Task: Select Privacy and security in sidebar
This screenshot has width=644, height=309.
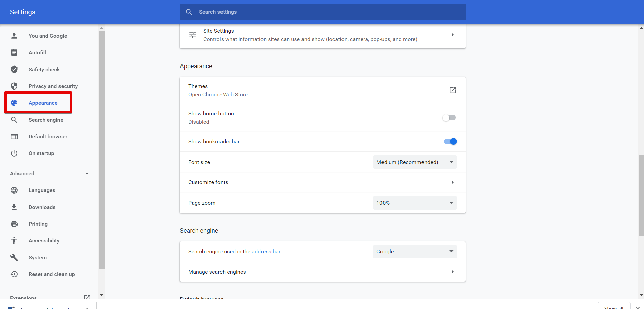Action: pyautogui.click(x=53, y=86)
